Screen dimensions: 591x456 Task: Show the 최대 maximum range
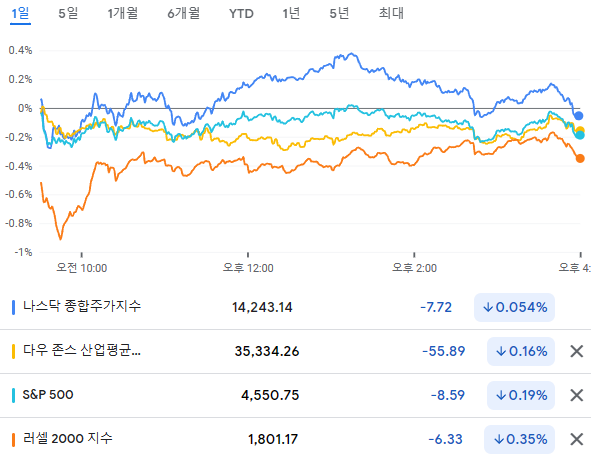391,14
